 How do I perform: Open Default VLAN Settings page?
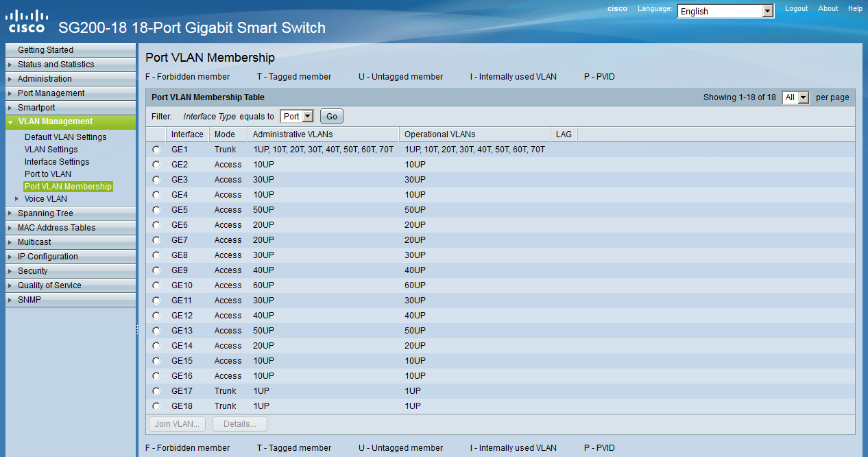click(65, 137)
